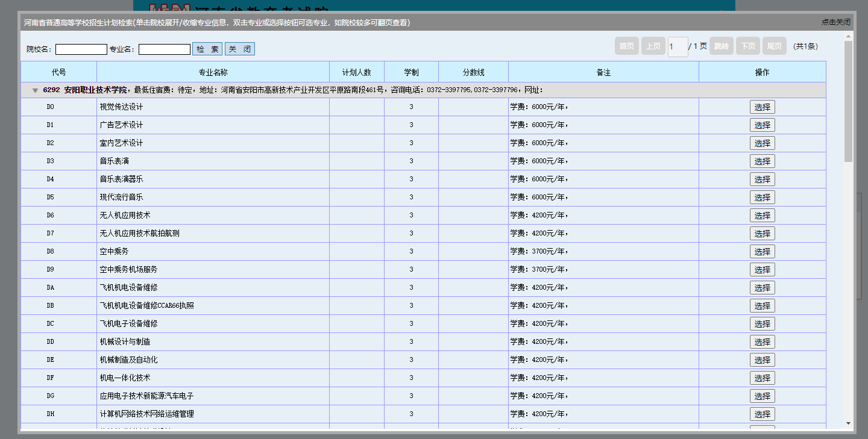
Task: Click the DB code cell
Action: [59, 306]
